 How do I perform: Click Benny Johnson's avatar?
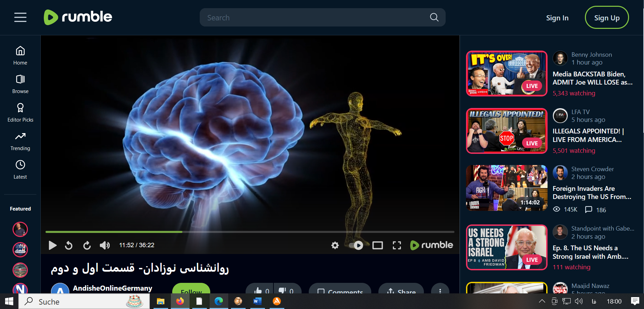point(560,58)
